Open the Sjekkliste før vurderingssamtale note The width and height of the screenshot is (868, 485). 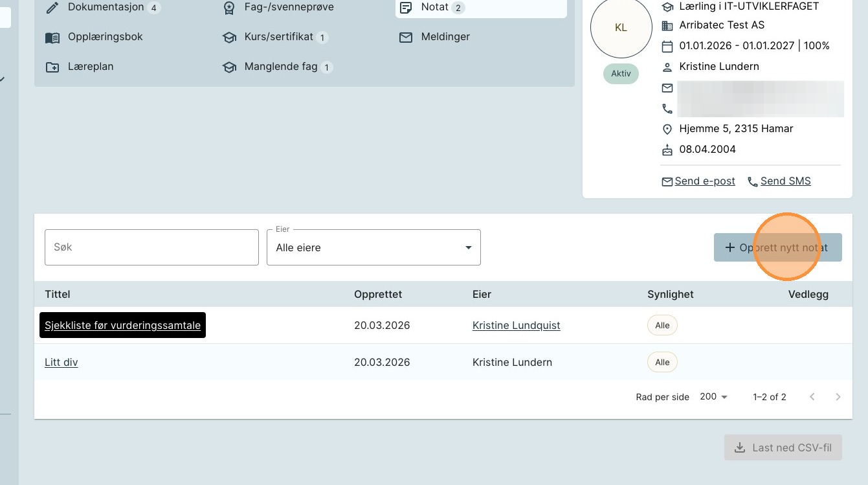[122, 326]
